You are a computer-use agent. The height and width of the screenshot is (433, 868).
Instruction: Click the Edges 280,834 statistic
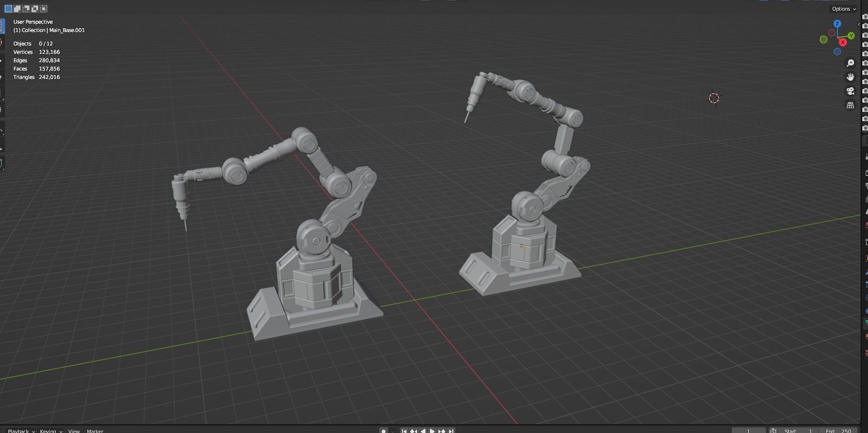(x=37, y=60)
